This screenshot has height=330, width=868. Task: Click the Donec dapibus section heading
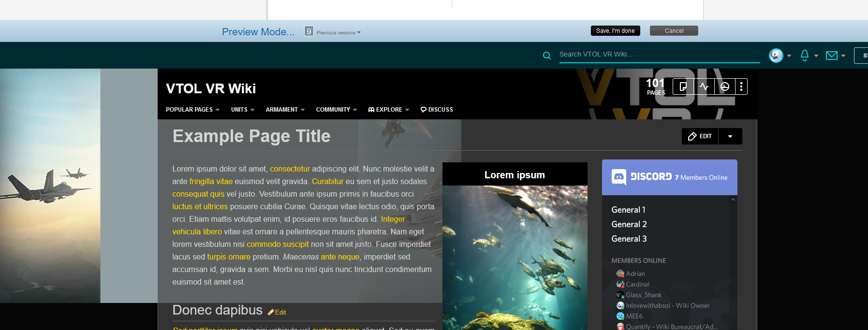click(x=218, y=310)
